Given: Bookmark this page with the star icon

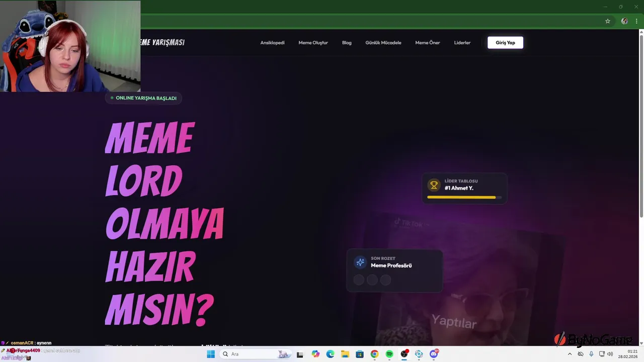Looking at the screenshot, I should pos(608,21).
